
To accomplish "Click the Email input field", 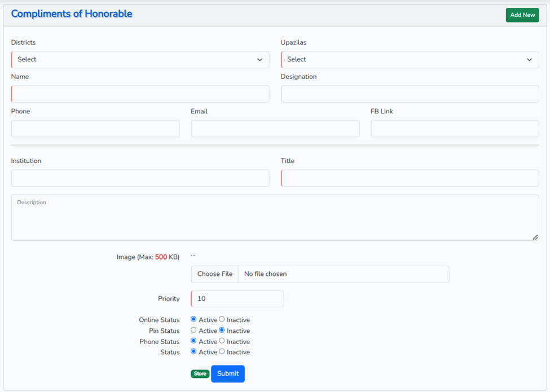I will coord(275,129).
